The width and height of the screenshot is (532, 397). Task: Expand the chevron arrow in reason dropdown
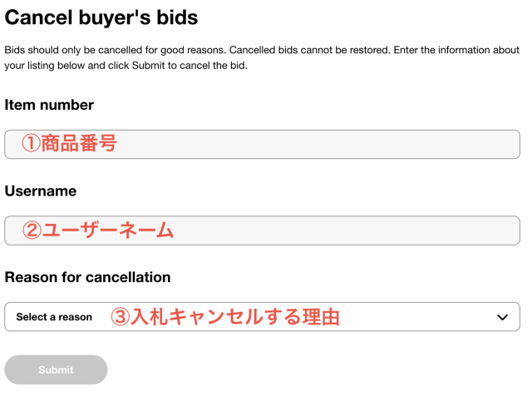[x=502, y=317]
